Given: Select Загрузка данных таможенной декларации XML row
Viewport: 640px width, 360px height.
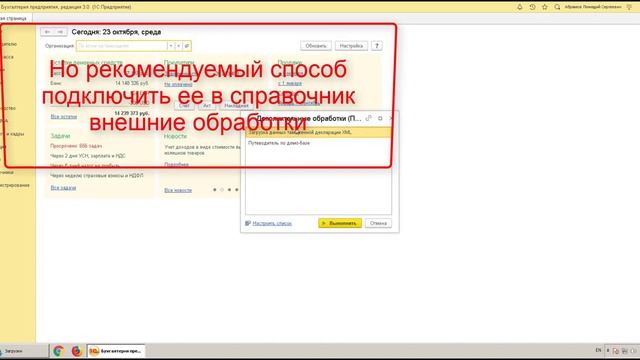Looking at the screenshot, I should coord(318,132).
